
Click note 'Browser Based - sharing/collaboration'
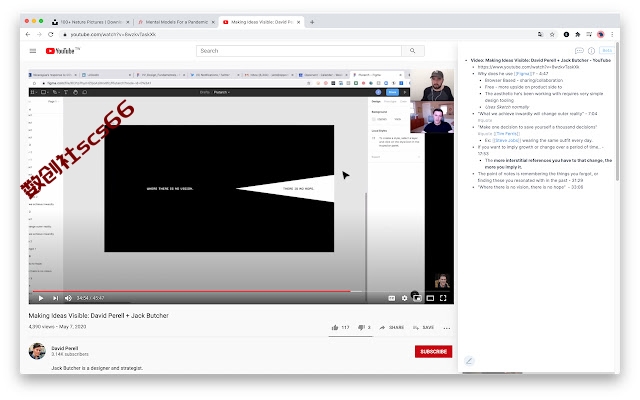click(x=524, y=80)
